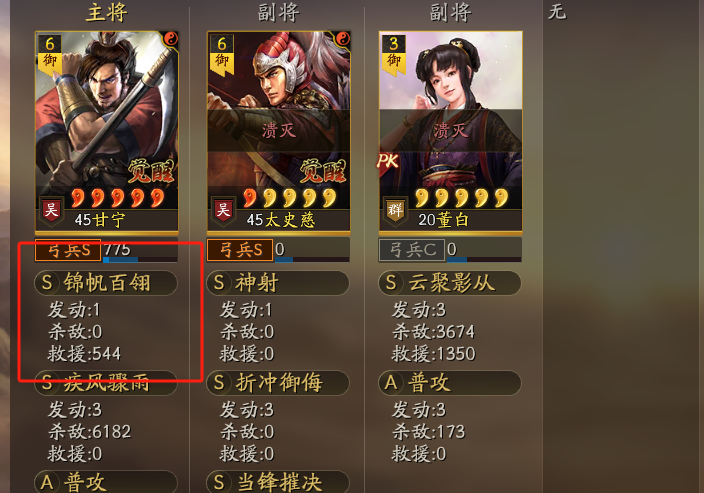
Task: Open 董白's hero portrait
Action: [x=450, y=132]
